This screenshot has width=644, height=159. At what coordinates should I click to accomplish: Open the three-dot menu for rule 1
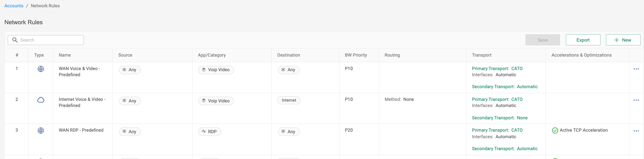point(636,69)
